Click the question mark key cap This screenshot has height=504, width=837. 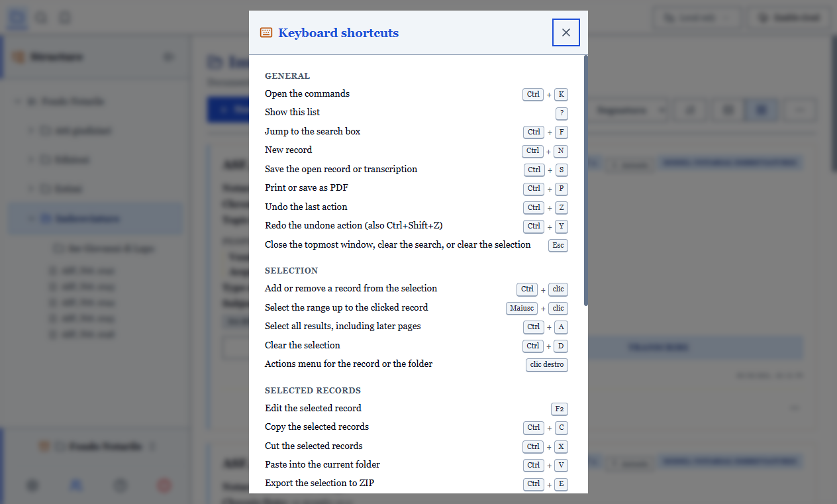pos(562,113)
